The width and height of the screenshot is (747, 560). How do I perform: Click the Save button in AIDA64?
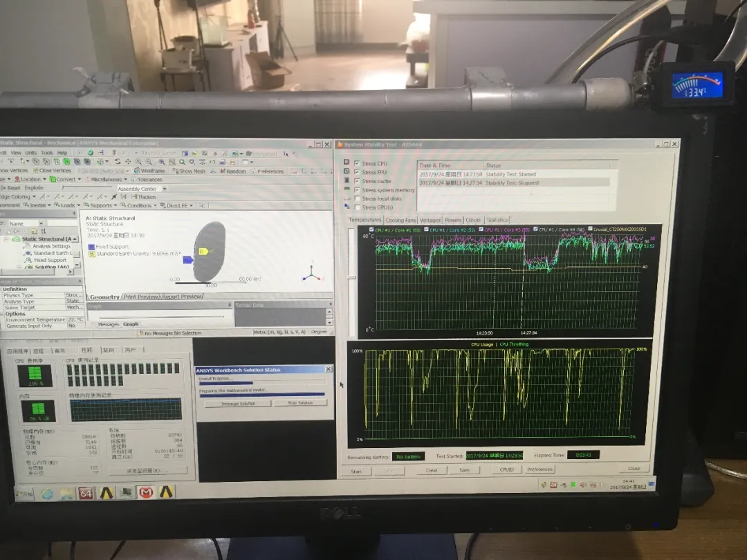pyautogui.click(x=465, y=470)
